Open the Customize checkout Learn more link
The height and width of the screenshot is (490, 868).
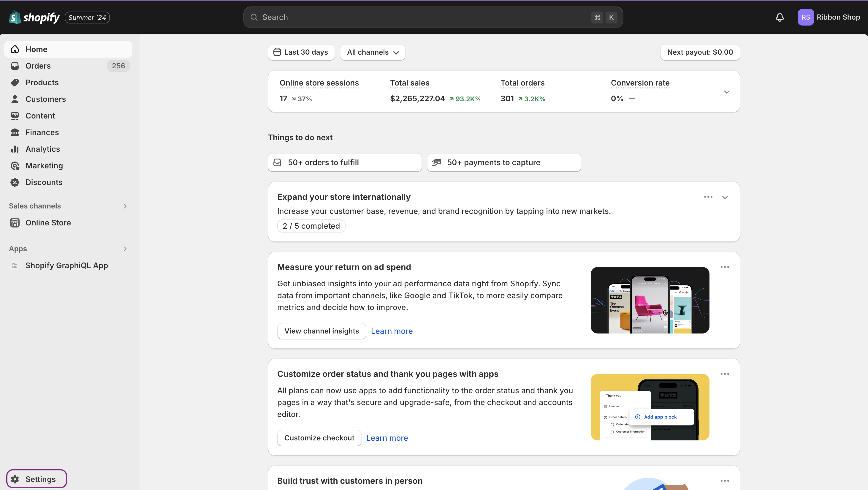click(x=387, y=437)
